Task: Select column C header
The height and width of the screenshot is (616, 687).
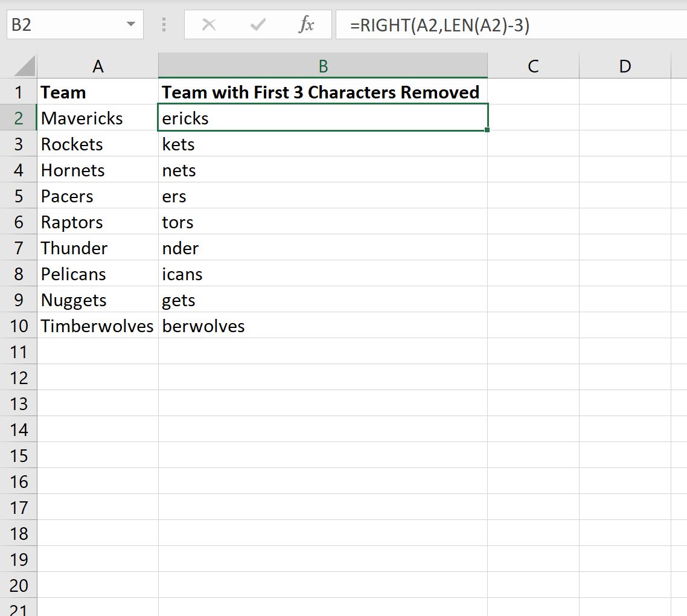Action: click(x=533, y=66)
